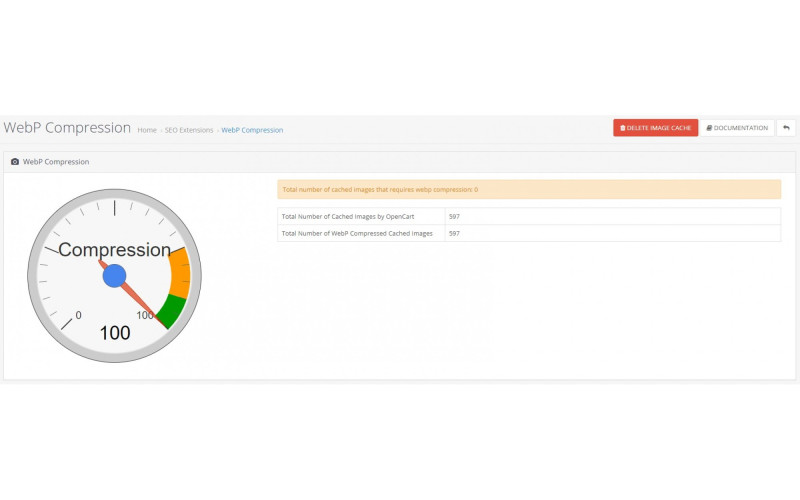This screenshot has width=800, height=500.
Task: Click the back arrow icon button
Action: 786,128
